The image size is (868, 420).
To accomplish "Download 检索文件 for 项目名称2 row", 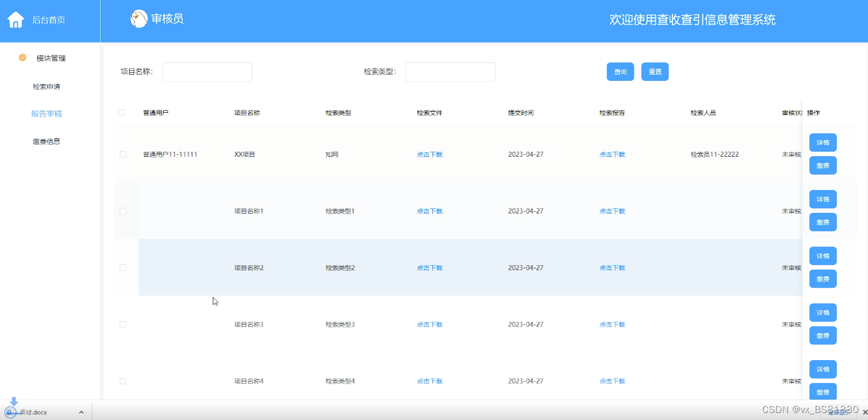I will coord(430,268).
